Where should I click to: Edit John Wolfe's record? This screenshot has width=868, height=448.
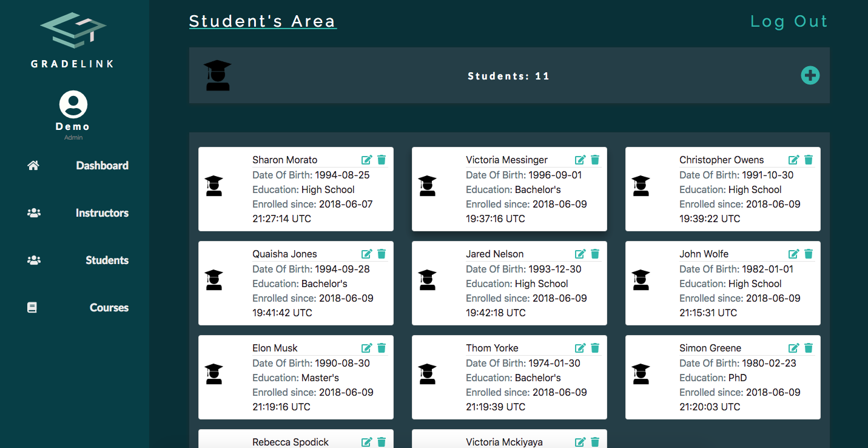(794, 254)
